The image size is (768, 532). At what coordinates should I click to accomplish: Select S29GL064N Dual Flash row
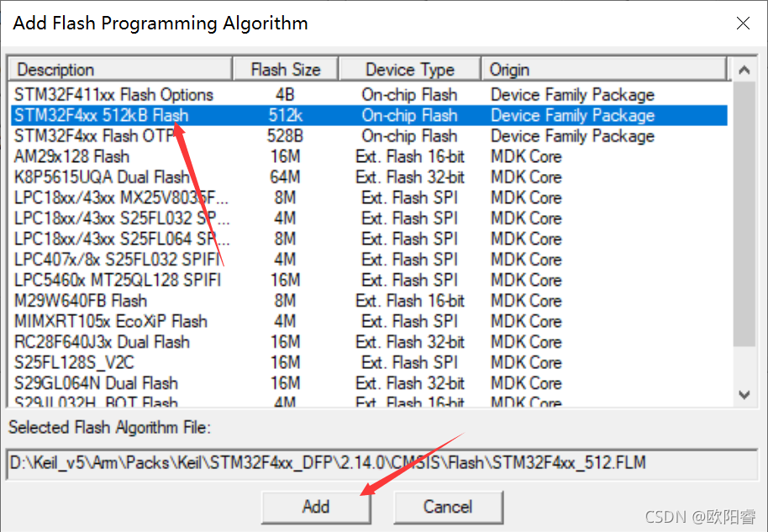[369, 382]
